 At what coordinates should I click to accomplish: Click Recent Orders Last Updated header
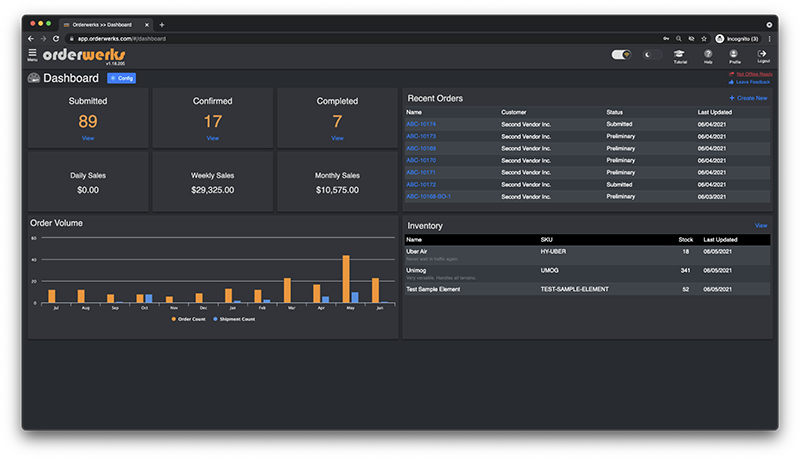pyautogui.click(x=714, y=112)
